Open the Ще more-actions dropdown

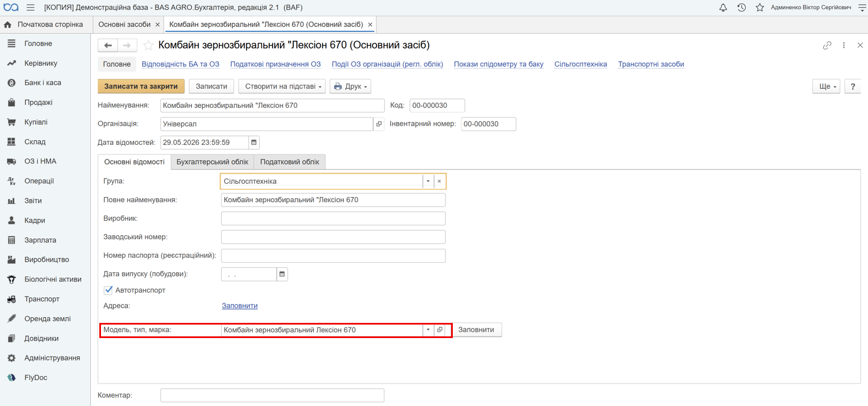tap(826, 86)
